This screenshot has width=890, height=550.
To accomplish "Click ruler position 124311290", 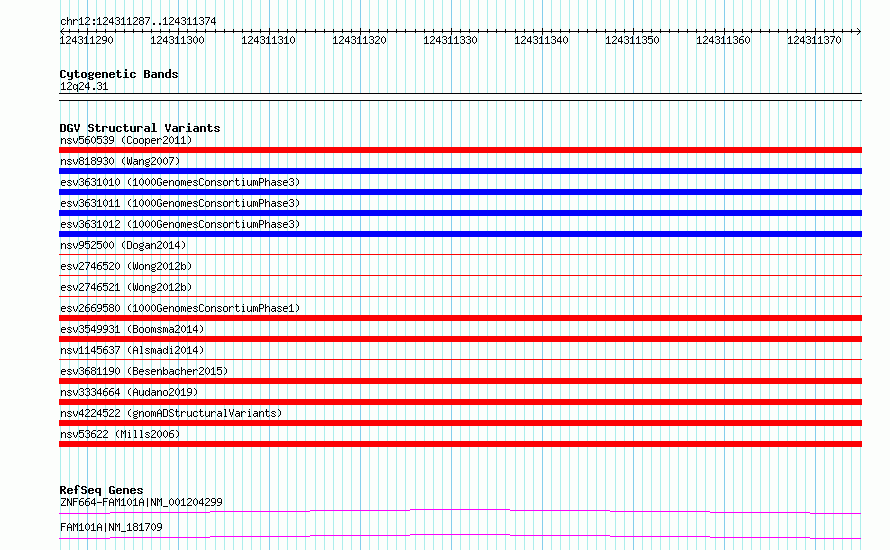I will [86, 40].
